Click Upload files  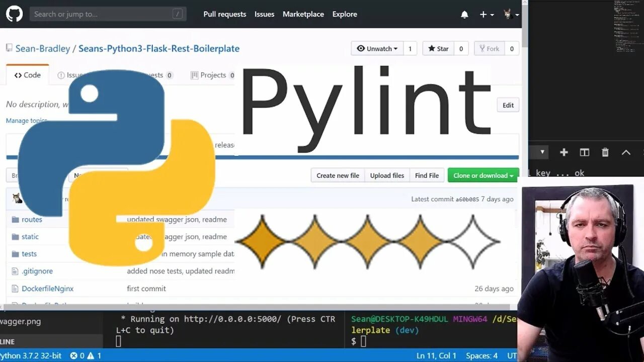387,175
